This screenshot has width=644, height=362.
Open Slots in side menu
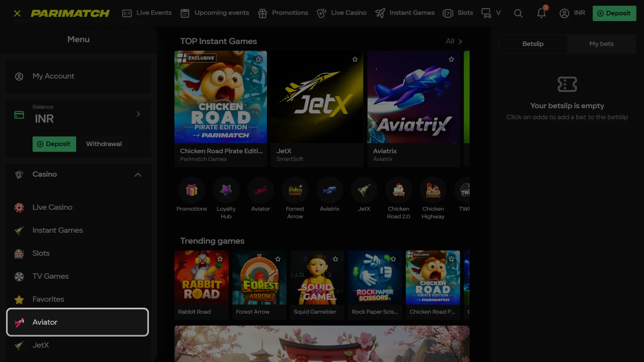pyautogui.click(x=78, y=253)
